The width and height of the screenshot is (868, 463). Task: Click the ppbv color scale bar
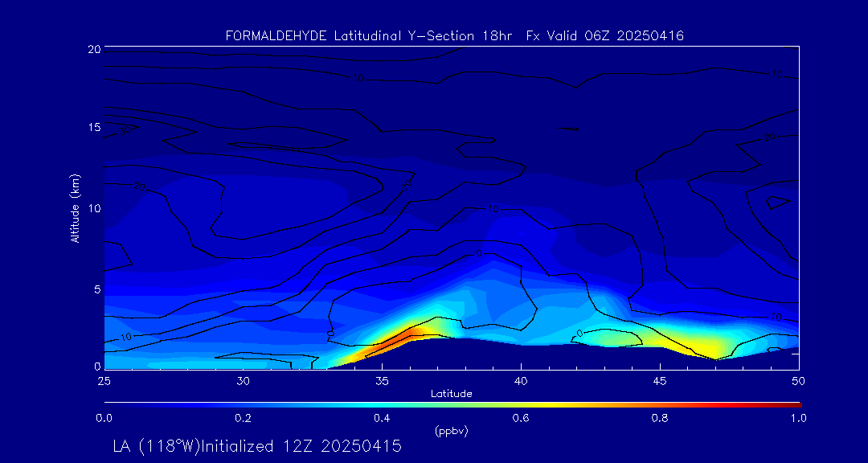pos(452,405)
